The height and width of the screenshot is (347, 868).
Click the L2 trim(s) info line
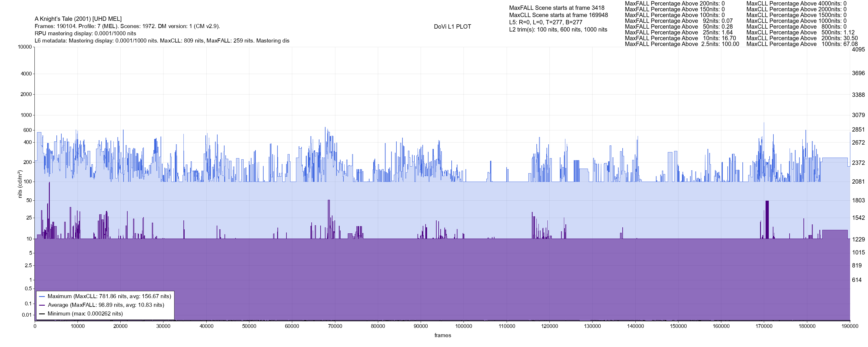click(558, 30)
